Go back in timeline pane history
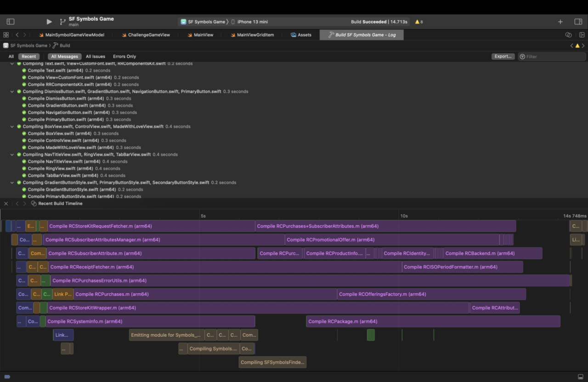 tap(17, 204)
